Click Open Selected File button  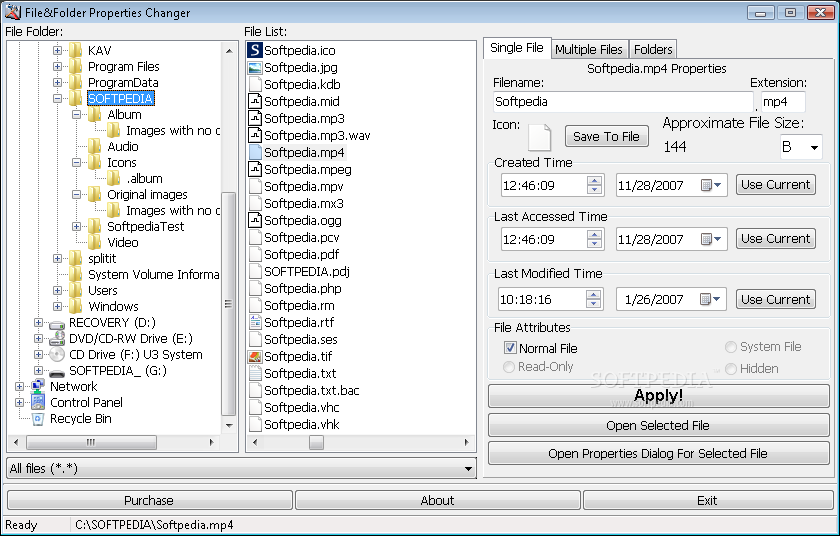[658, 425]
